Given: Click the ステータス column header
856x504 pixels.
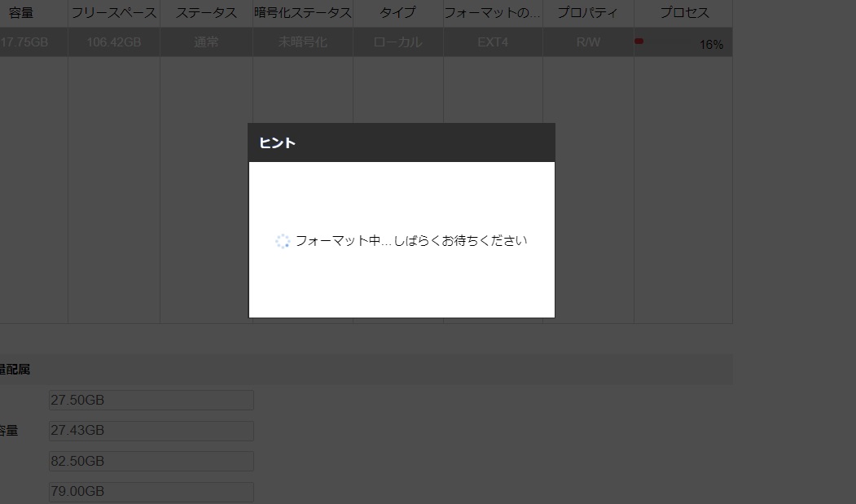Looking at the screenshot, I should (x=205, y=12).
